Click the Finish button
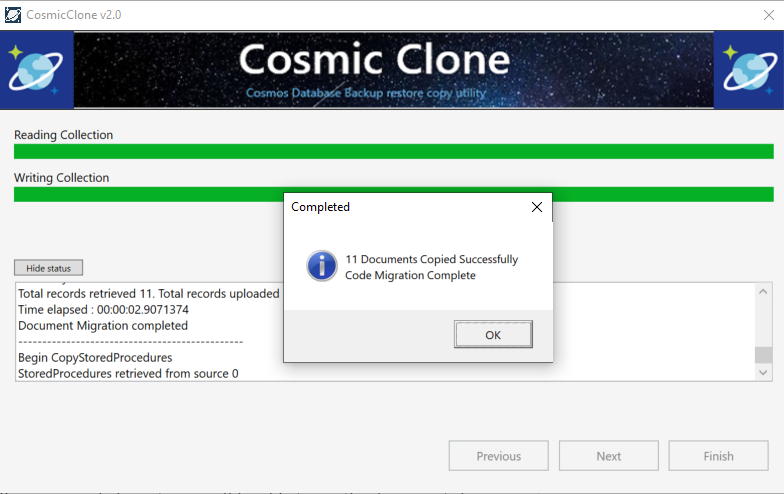 tap(718, 456)
